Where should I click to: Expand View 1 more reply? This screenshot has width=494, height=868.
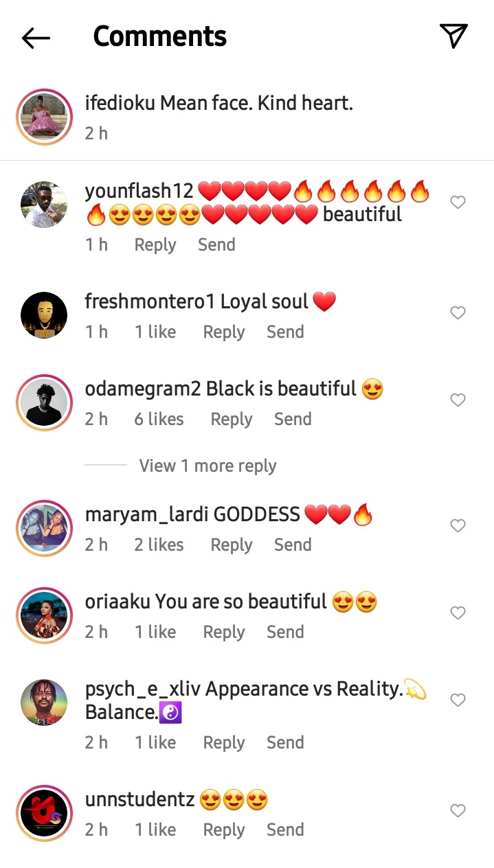(207, 466)
